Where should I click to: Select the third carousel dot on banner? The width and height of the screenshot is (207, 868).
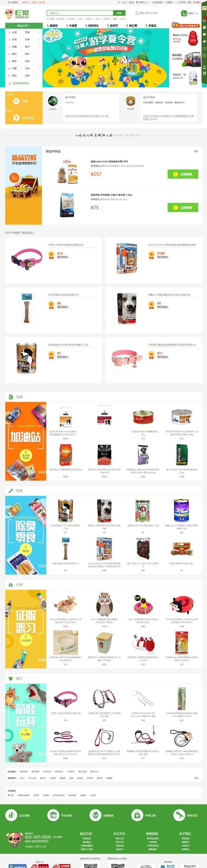[105, 83]
